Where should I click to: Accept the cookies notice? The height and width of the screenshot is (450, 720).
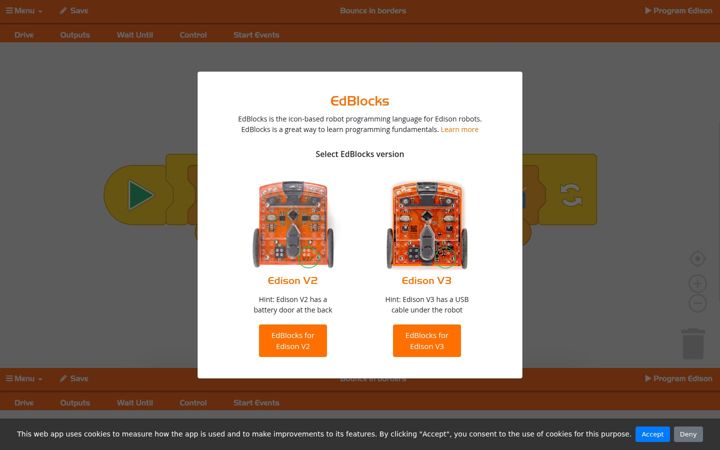point(652,434)
